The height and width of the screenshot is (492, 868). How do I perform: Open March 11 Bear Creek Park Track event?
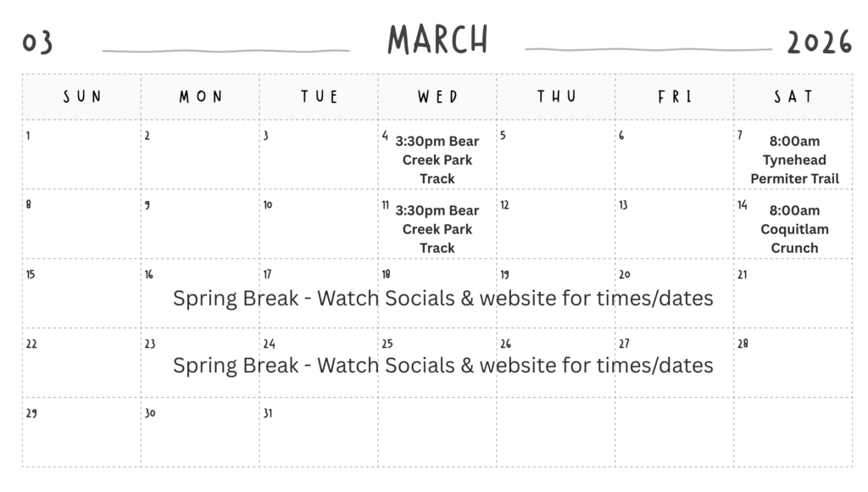437,229
